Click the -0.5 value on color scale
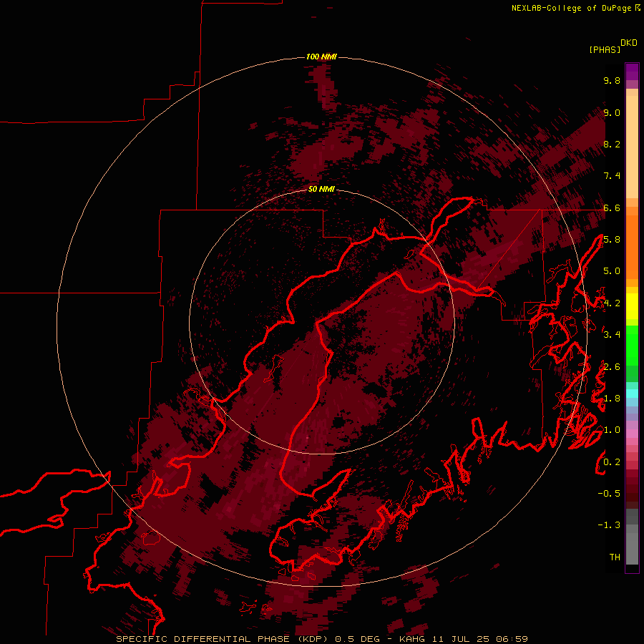 click(609, 494)
